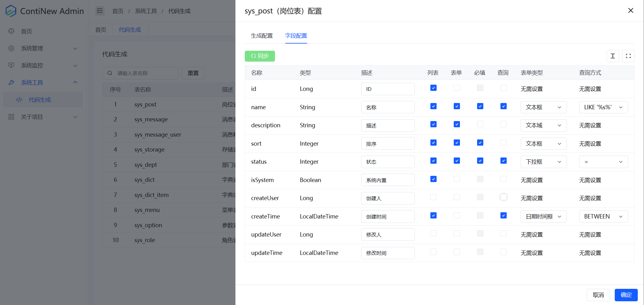Uncheck the 查询 checkbox for createTime row
Image resolution: width=644 pixels, height=305 pixels.
503,215
